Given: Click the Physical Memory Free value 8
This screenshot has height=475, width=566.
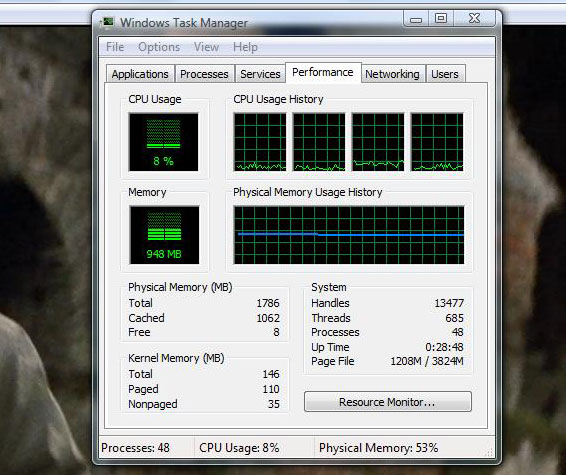Looking at the screenshot, I should point(276,332).
